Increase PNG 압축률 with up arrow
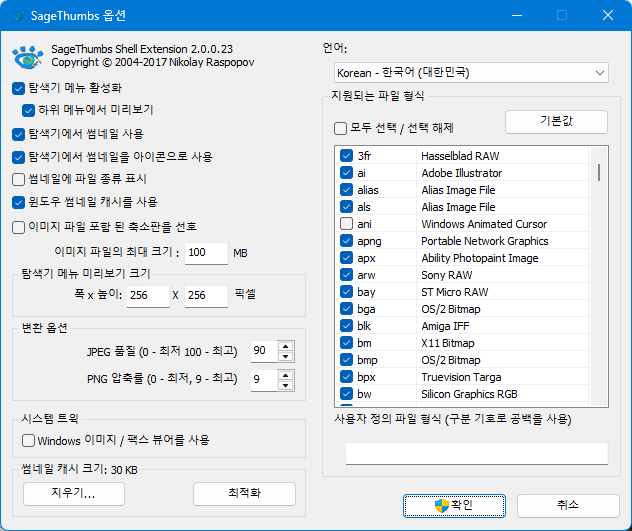 click(286, 375)
